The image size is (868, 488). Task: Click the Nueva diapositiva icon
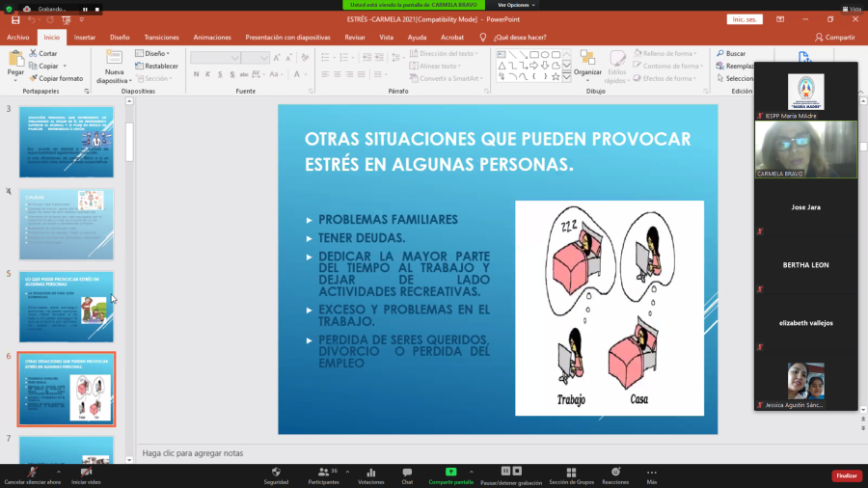(x=114, y=61)
